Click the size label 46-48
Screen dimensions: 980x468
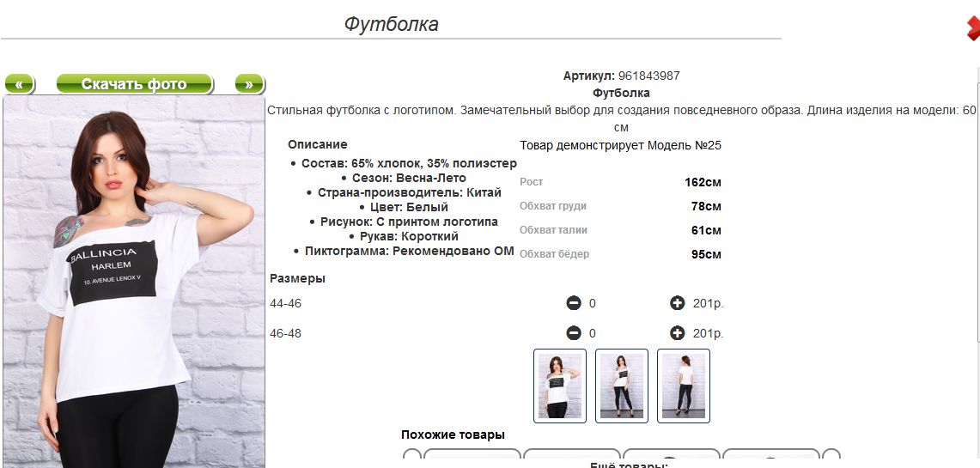pos(286,334)
